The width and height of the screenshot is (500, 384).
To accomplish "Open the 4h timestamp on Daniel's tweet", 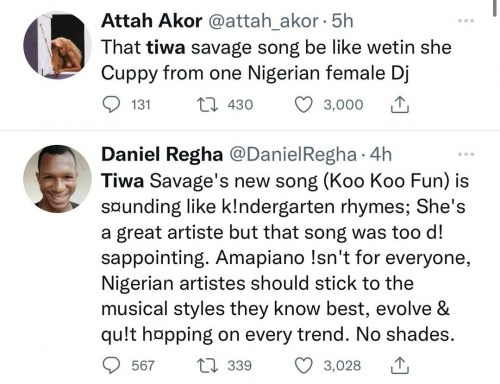I will (x=381, y=155).
